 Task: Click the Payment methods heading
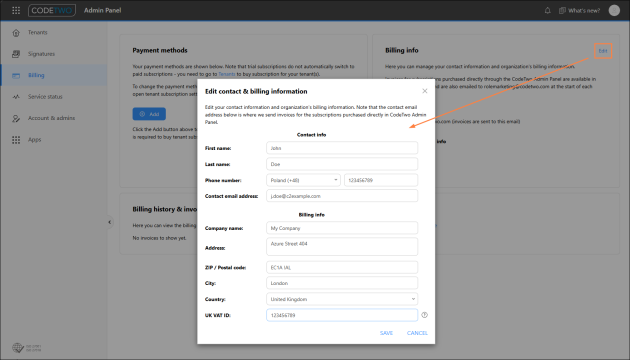pyautogui.click(x=160, y=50)
